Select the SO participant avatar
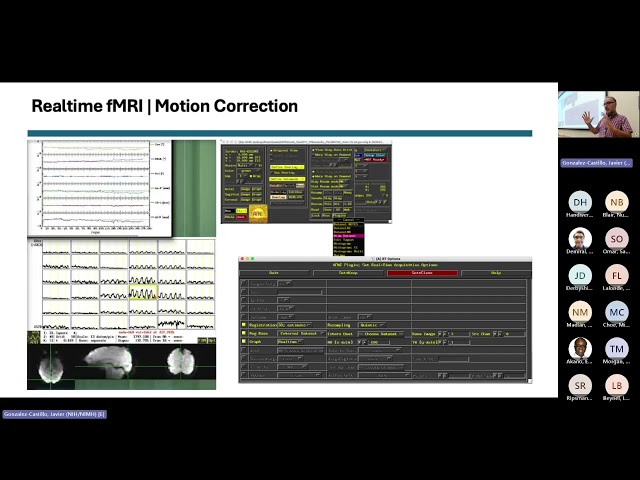This screenshot has width=640, height=480. tap(617, 239)
